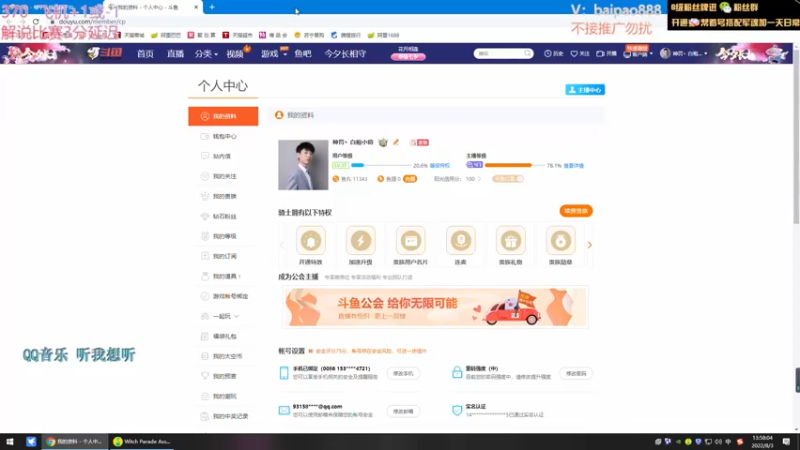This screenshot has width=800, height=450.
Task: Click the 开通特效 privilege icon
Action: tap(311, 240)
